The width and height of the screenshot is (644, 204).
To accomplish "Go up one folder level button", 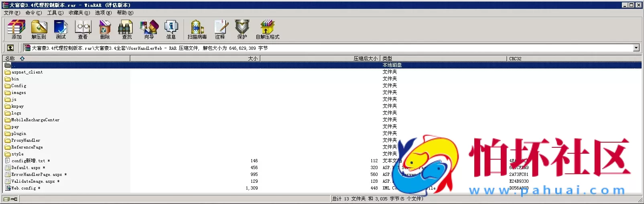I will 10,48.
